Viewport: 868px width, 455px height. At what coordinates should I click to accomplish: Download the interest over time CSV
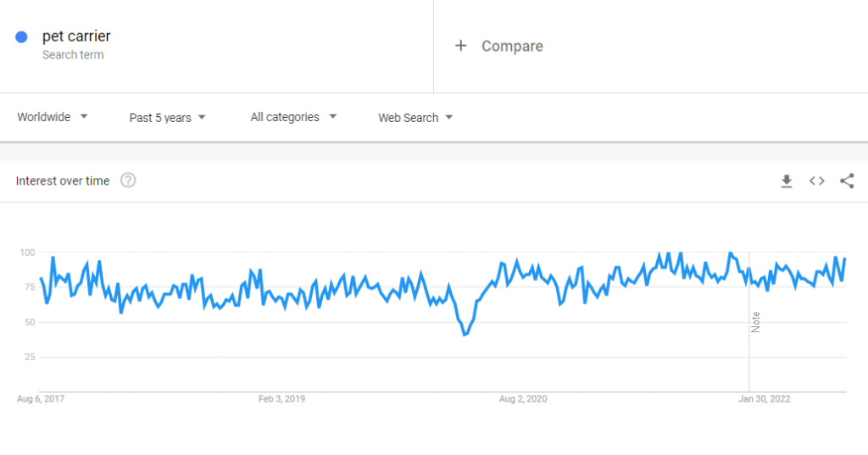pos(787,180)
